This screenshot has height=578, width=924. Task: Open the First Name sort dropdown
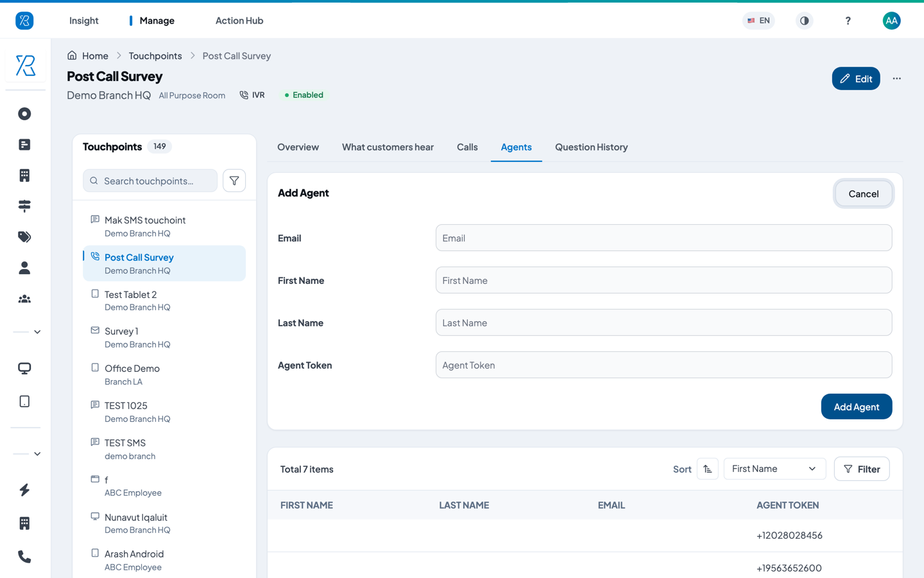click(x=774, y=469)
